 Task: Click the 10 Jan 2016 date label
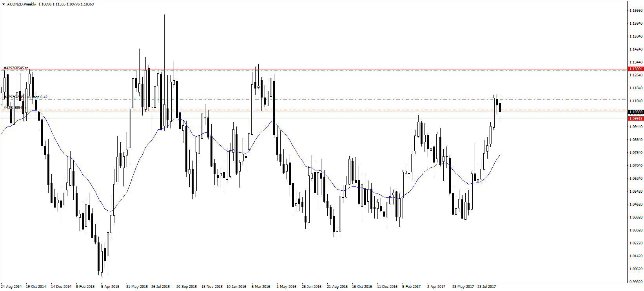pyautogui.click(x=237, y=287)
